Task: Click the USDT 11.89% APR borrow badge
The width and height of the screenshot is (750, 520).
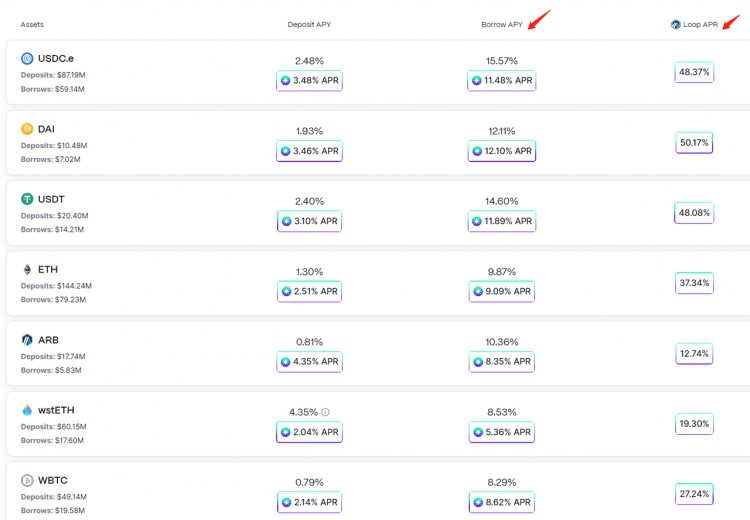Action: tap(502, 221)
